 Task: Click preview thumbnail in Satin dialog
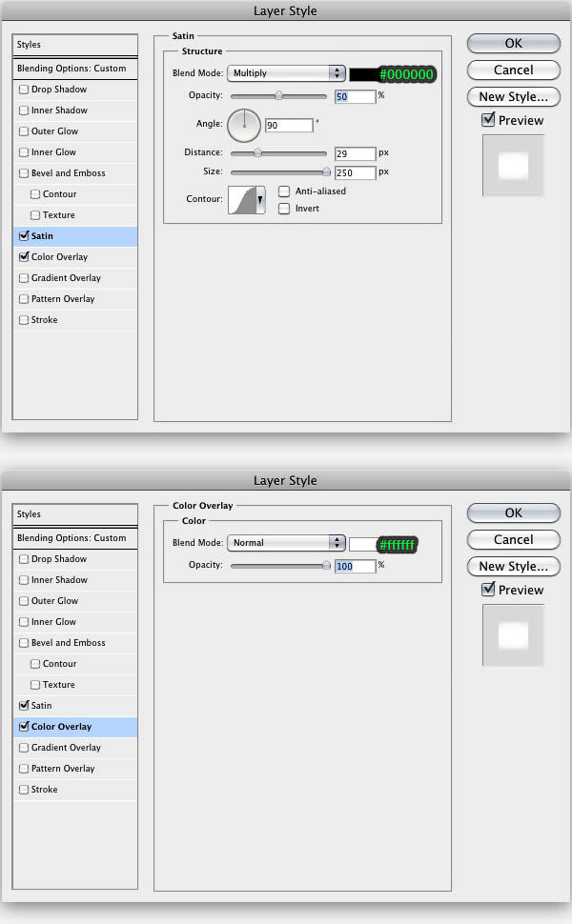tap(513, 166)
